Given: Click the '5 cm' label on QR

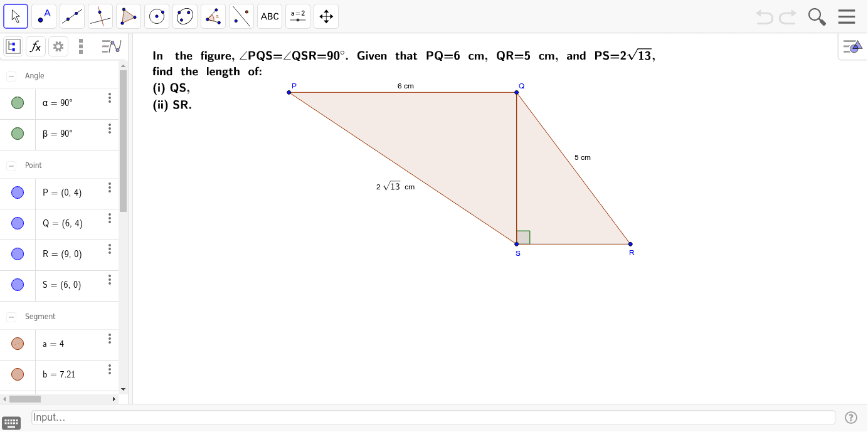Looking at the screenshot, I should pos(583,157).
